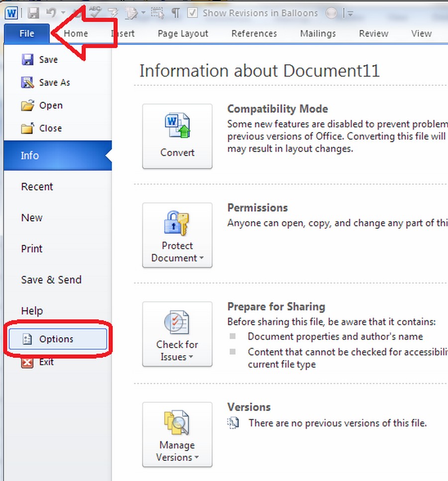Click the 'Compatibility Mode' heading
This screenshot has height=481, width=448.
pyautogui.click(x=278, y=109)
